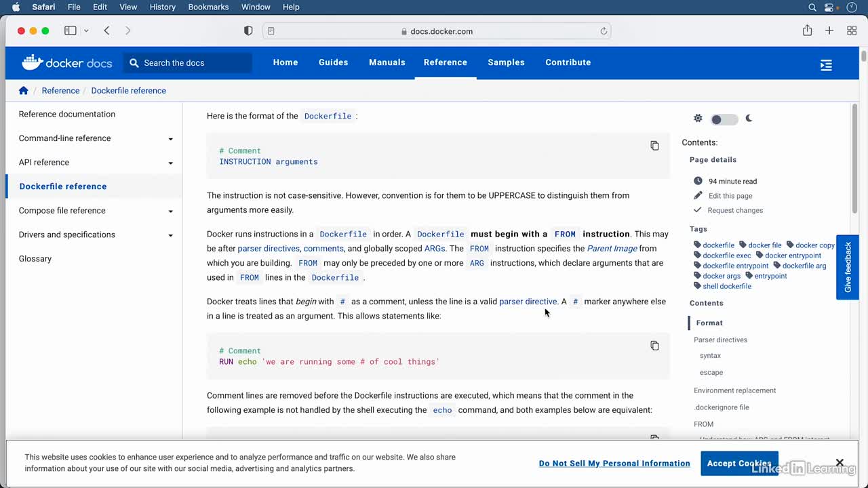Open Safari File menu
The width and height of the screenshot is (868, 488).
[74, 7]
